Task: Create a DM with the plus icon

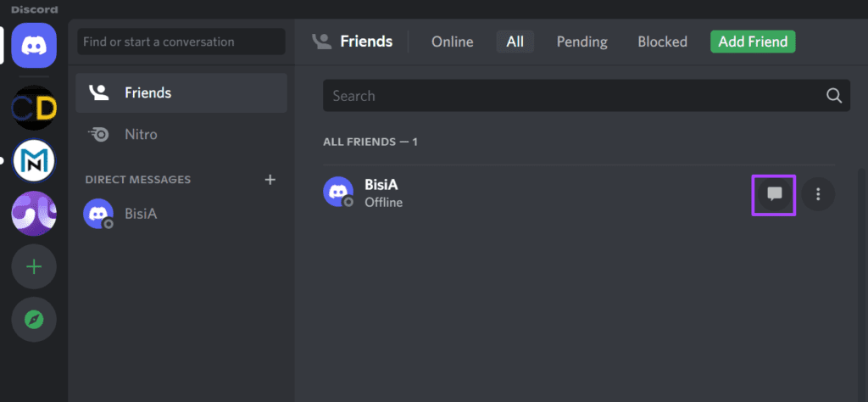Action: point(270,180)
